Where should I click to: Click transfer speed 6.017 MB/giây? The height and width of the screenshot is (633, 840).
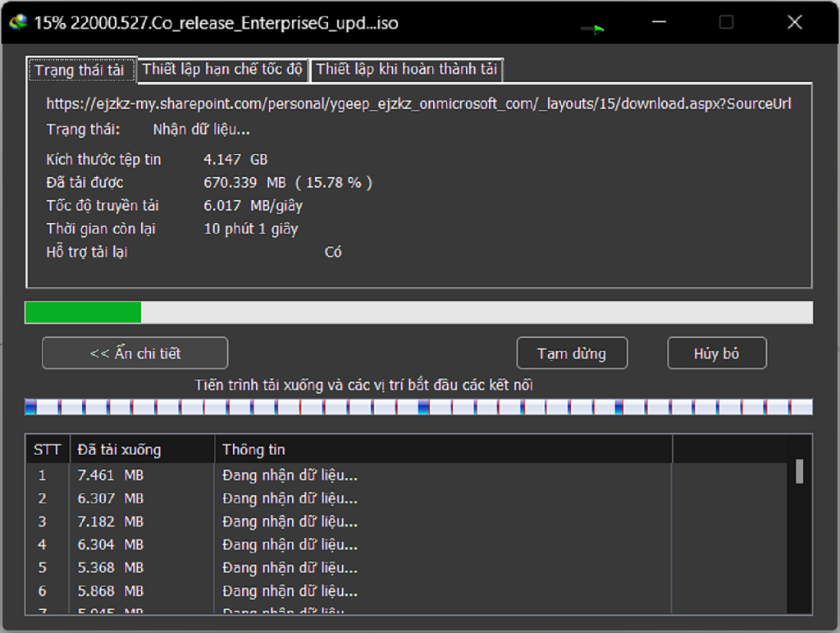(253, 206)
